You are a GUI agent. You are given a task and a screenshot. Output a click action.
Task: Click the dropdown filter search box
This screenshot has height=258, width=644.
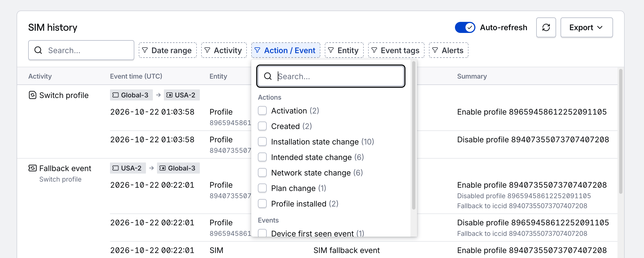(x=331, y=76)
